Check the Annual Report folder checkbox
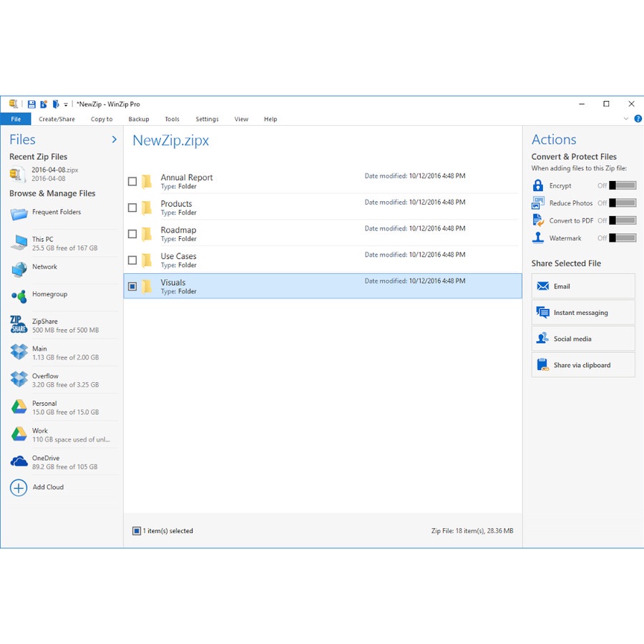This screenshot has height=644, width=644. [132, 182]
